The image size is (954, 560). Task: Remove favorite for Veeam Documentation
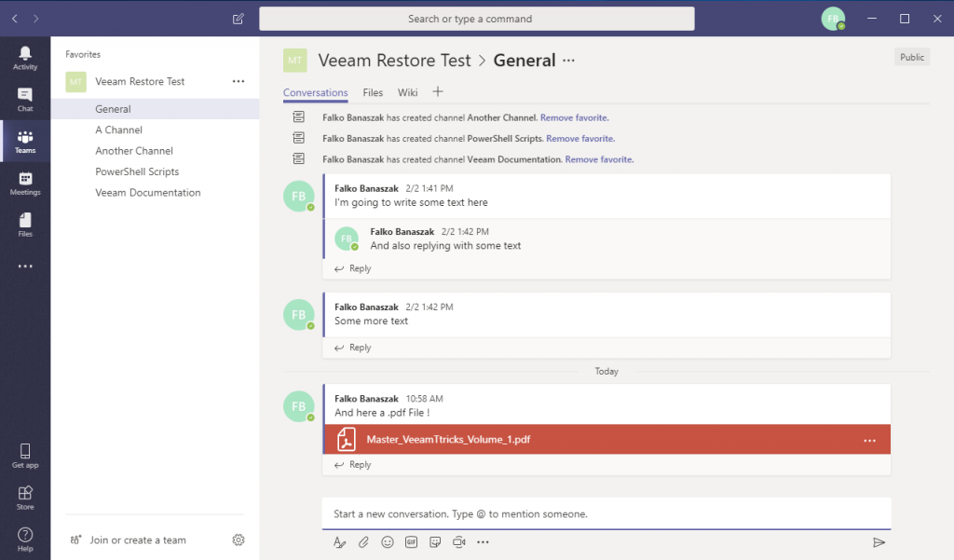(x=599, y=159)
